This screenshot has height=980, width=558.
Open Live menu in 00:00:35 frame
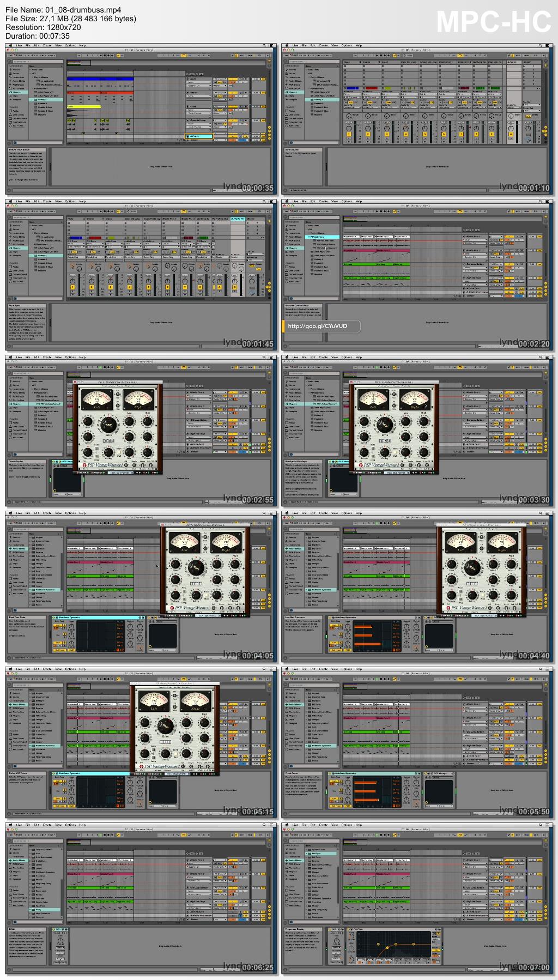click(x=19, y=46)
